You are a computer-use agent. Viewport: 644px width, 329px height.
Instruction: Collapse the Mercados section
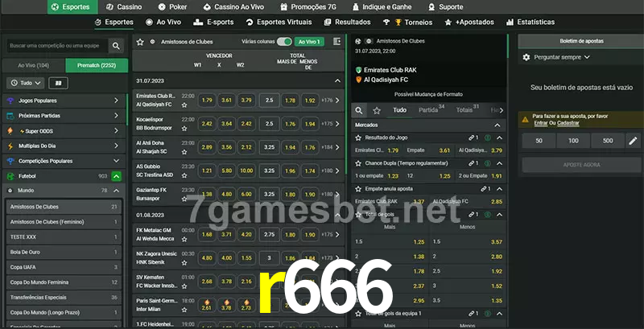pyautogui.click(x=497, y=125)
